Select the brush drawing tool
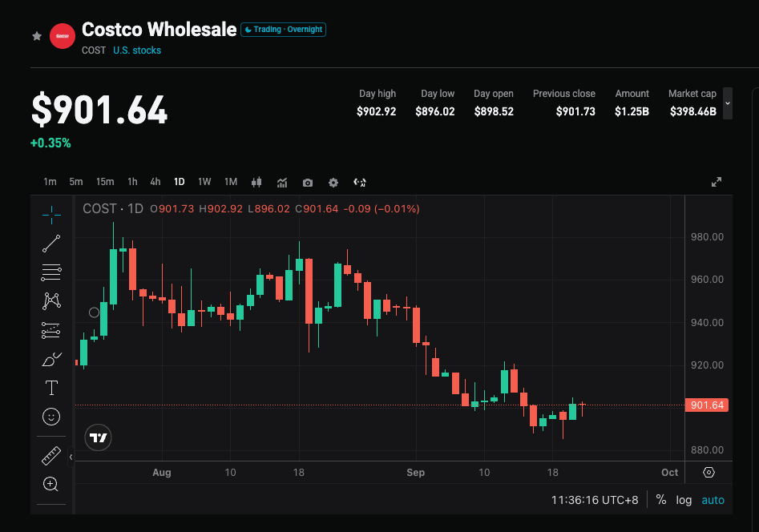 [51, 359]
